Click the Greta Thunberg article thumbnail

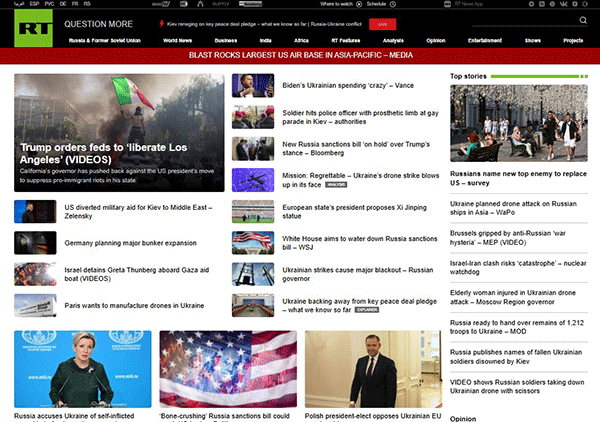point(35,274)
